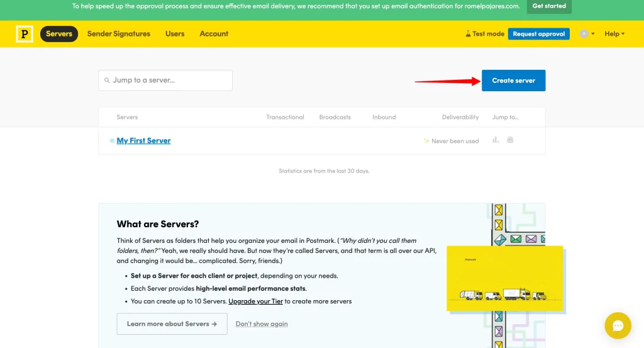
Task: Expand the Help dropdown menu
Action: click(614, 34)
